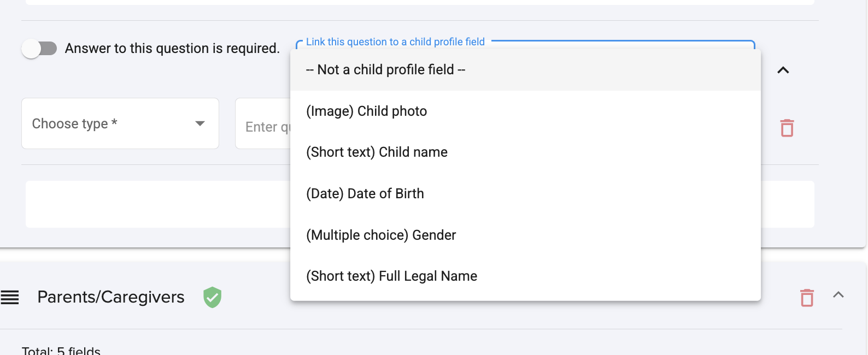Image resolution: width=868 pixels, height=355 pixels.
Task: Collapse the question using the up chevron
Action: click(783, 70)
